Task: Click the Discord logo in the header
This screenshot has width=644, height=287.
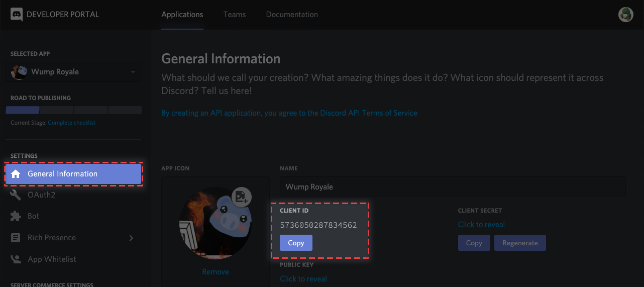Action: [x=17, y=15]
